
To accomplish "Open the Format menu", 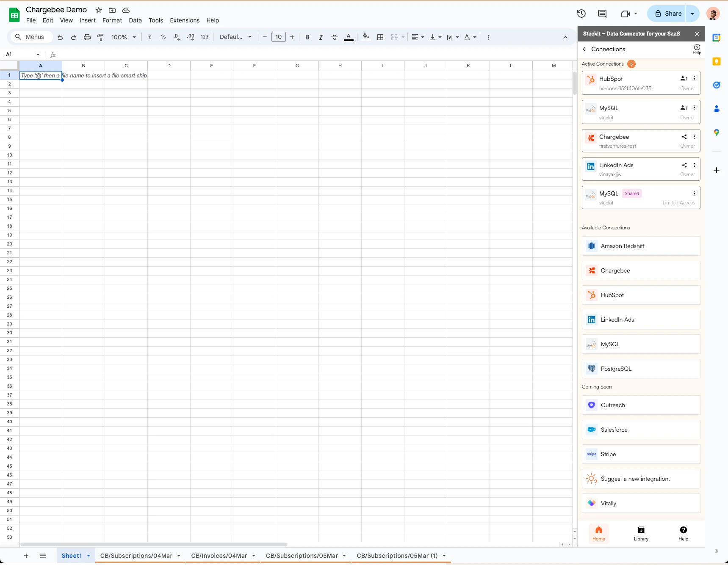I will [x=112, y=20].
